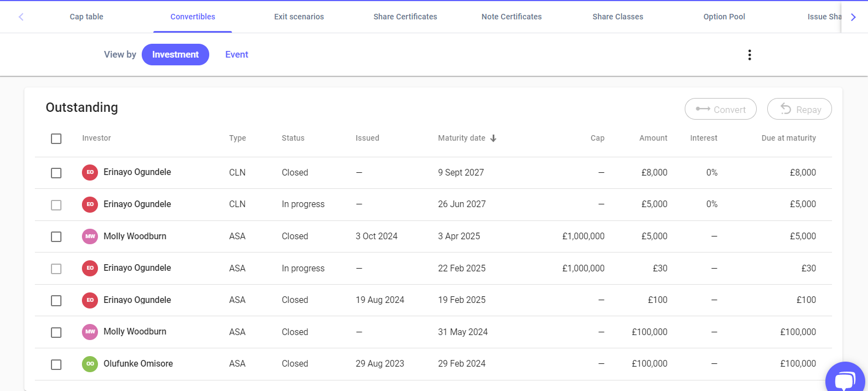Switch to the Cap table tab
The height and width of the screenshot is (391, 868).
click(86, 17)
